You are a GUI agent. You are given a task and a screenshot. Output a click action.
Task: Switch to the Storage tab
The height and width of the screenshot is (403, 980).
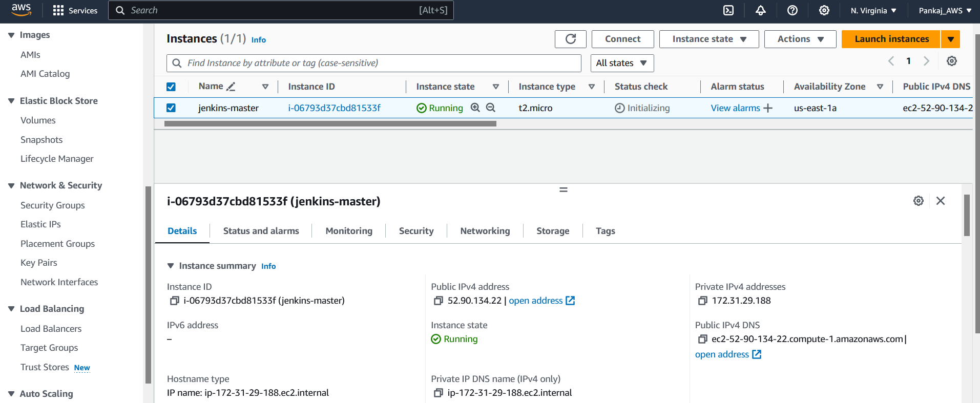pos(553,231)
